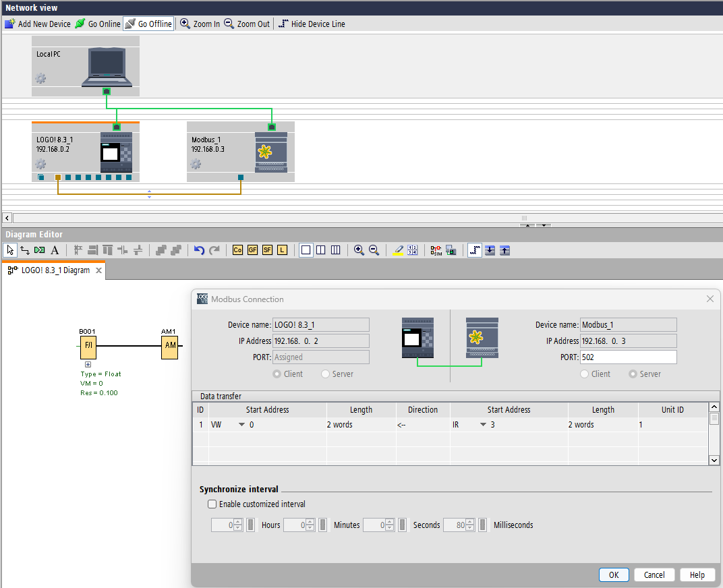Toggle reference line display in diagram toolbar
723x588 pixels.
(x=475, y=250)
